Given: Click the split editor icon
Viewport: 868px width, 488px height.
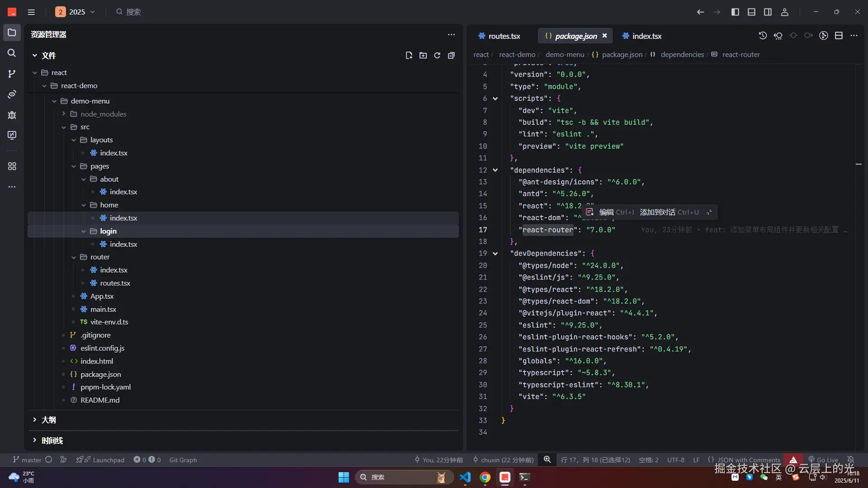Looking at the screenshot, I should coord(839,36).
